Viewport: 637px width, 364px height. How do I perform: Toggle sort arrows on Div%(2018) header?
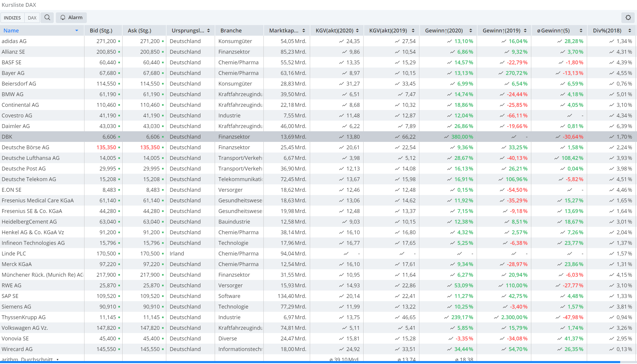pyautogui.click(x=630, y=31)
